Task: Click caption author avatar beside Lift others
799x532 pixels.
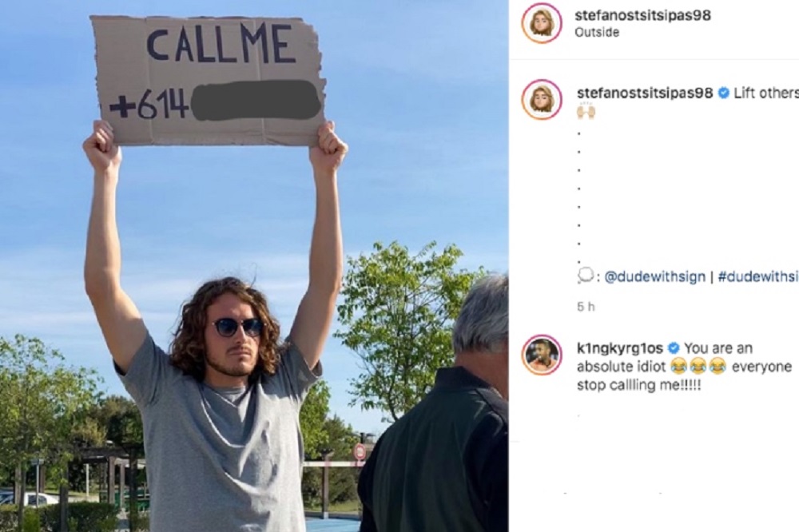Action: point(542,99)
